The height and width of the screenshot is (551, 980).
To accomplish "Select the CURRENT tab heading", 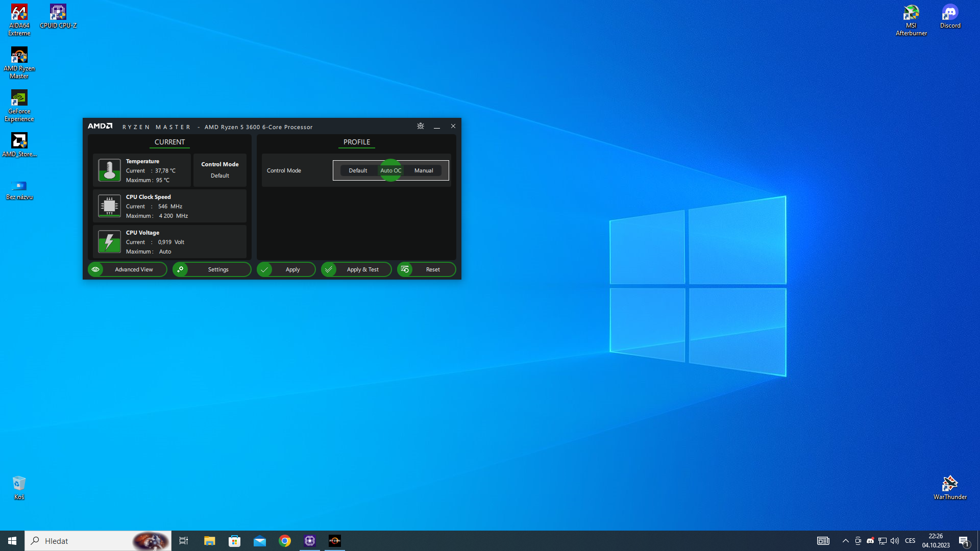I will (169, 142).
